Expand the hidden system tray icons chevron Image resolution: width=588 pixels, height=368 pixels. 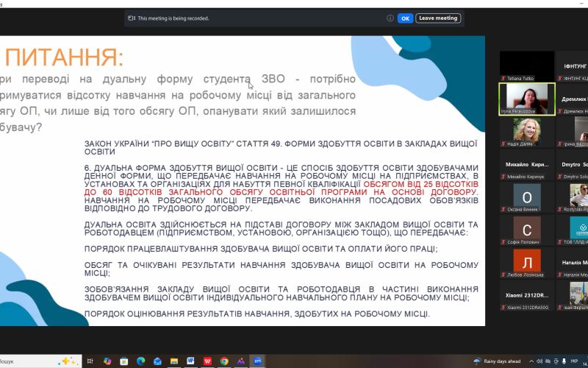tap(531, 361)
